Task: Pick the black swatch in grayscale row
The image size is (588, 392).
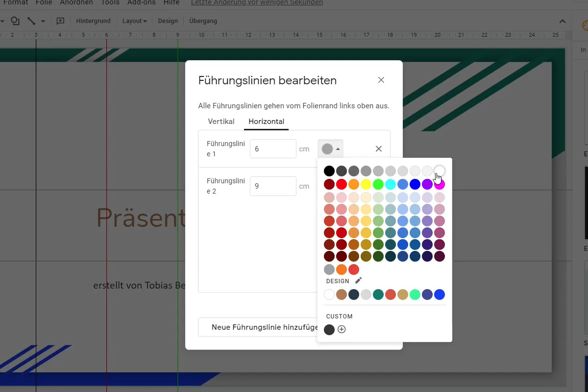Action: point(329,171)
